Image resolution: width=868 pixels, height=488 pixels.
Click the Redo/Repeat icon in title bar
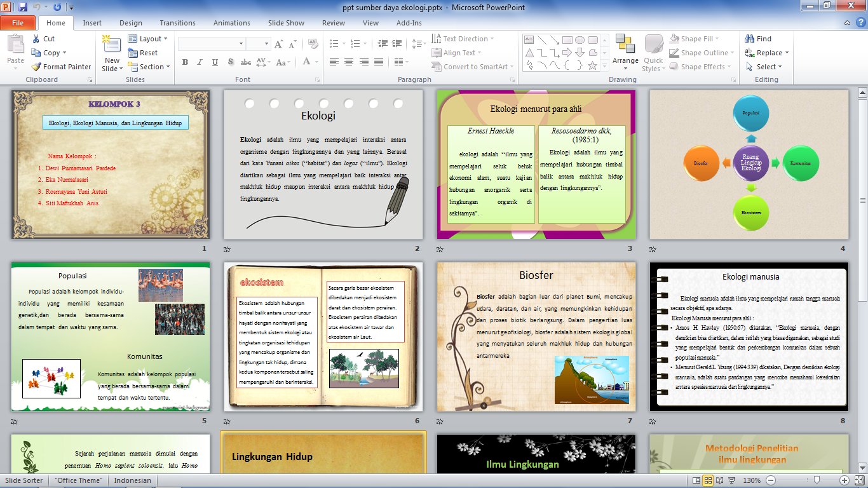57,7
